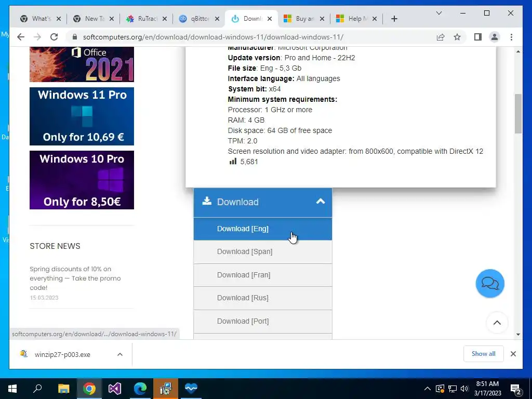The width and height of the screenshot is (532, 399).
Task: Click the scroll-to-top arrow button
Action: (497, 323)
